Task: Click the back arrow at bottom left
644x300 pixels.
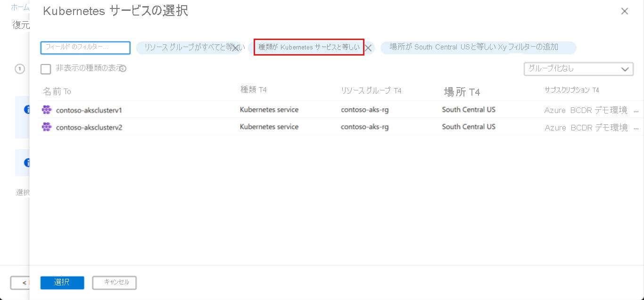Action: click(x=21, y=283)
